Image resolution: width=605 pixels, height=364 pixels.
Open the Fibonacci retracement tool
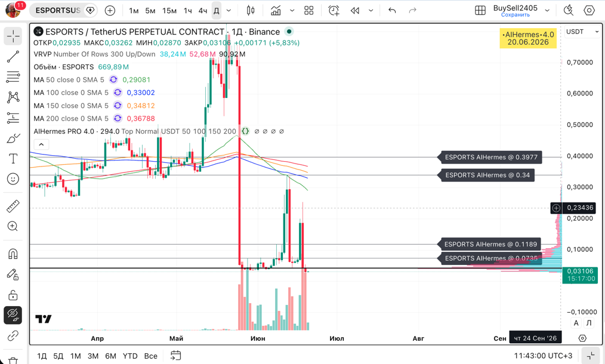point(13,77)
